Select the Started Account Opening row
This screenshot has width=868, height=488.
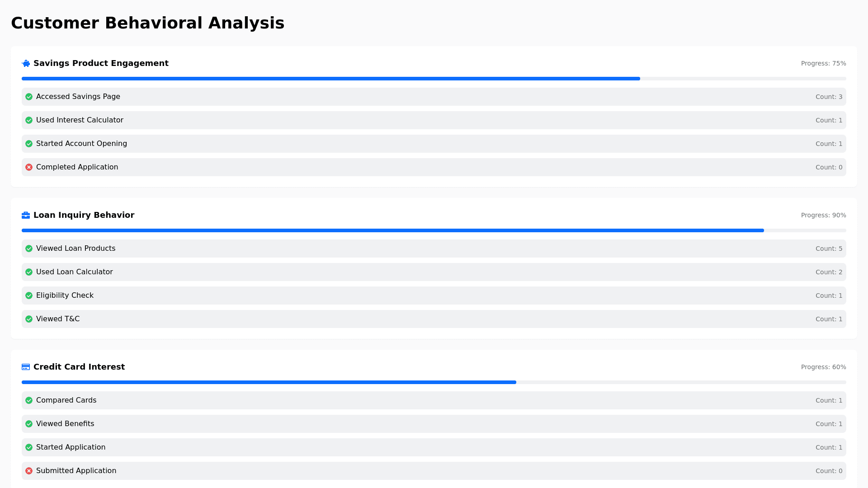[x=434, y=144]
